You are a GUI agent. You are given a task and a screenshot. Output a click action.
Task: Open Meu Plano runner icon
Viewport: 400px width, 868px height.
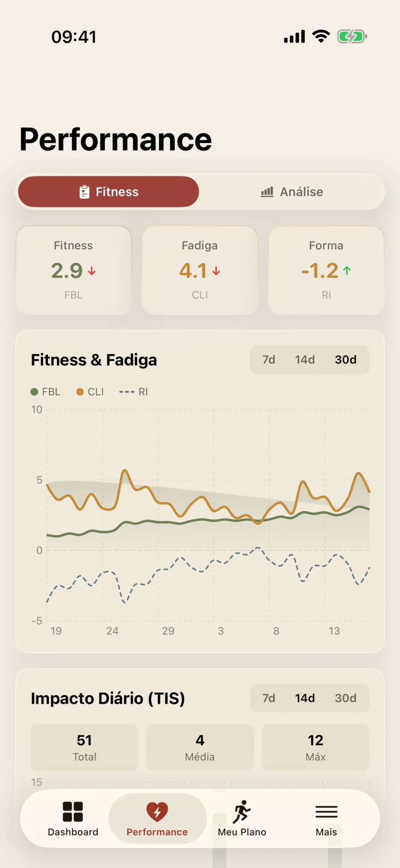(242, 812)
